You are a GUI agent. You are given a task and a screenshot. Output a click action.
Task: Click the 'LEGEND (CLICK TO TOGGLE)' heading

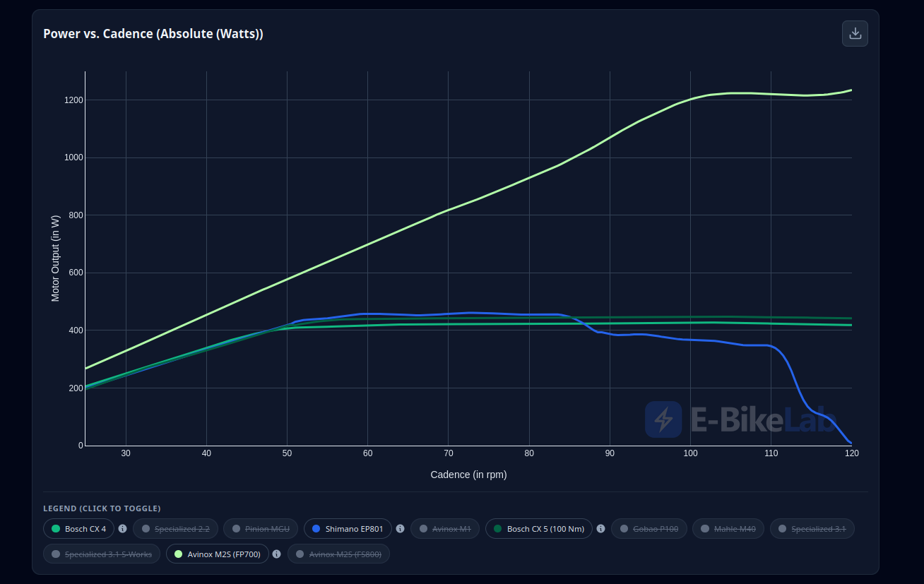point(102,508)
